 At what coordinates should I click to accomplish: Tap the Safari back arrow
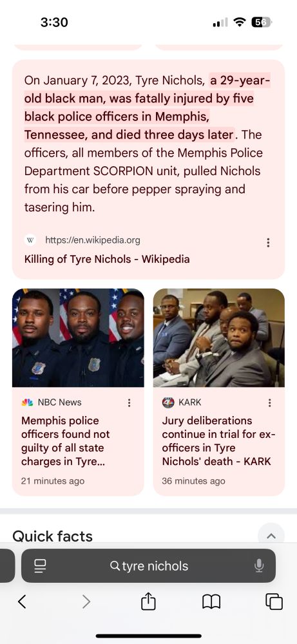[x=22, y=601]
